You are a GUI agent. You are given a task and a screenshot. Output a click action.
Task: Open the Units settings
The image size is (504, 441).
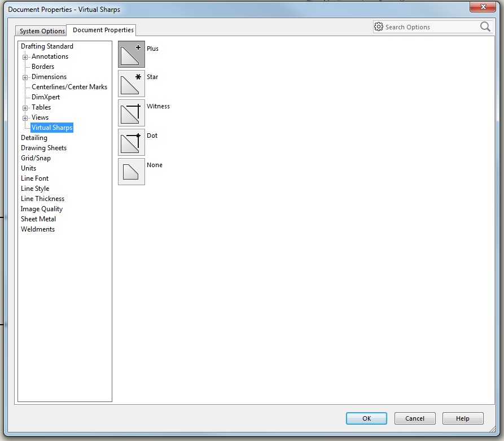pos(29,168)
